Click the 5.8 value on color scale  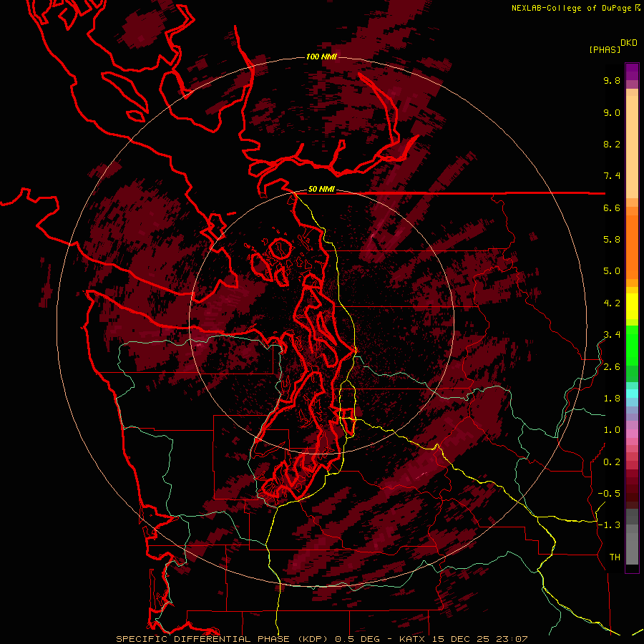point(612,240)
